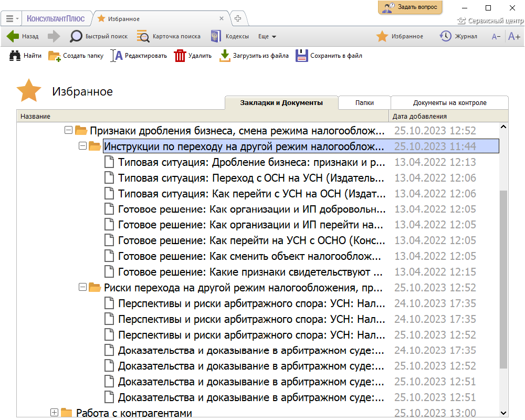Click date 13.04.2022 12:15
Screen dimensions: 525x420
(435, 272)
